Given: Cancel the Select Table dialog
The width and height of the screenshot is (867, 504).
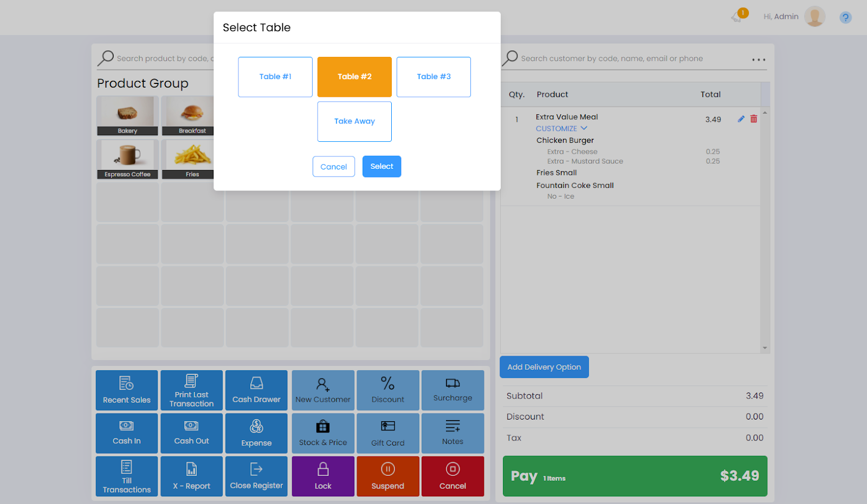Looking at the screenshot, I should tap(333, 167).
